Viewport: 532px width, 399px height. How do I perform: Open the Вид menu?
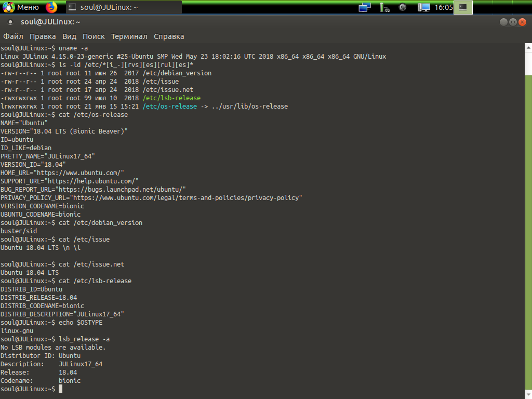coord(69,36)
